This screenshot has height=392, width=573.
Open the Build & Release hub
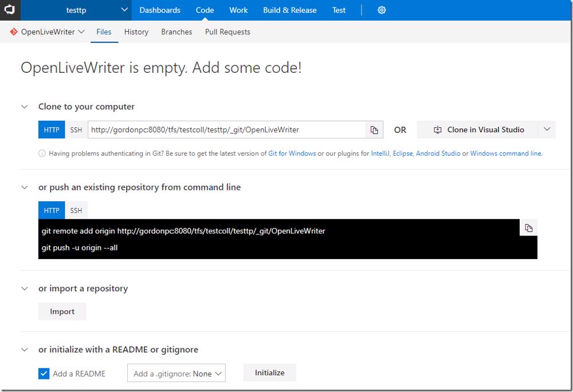click(290, 10)
